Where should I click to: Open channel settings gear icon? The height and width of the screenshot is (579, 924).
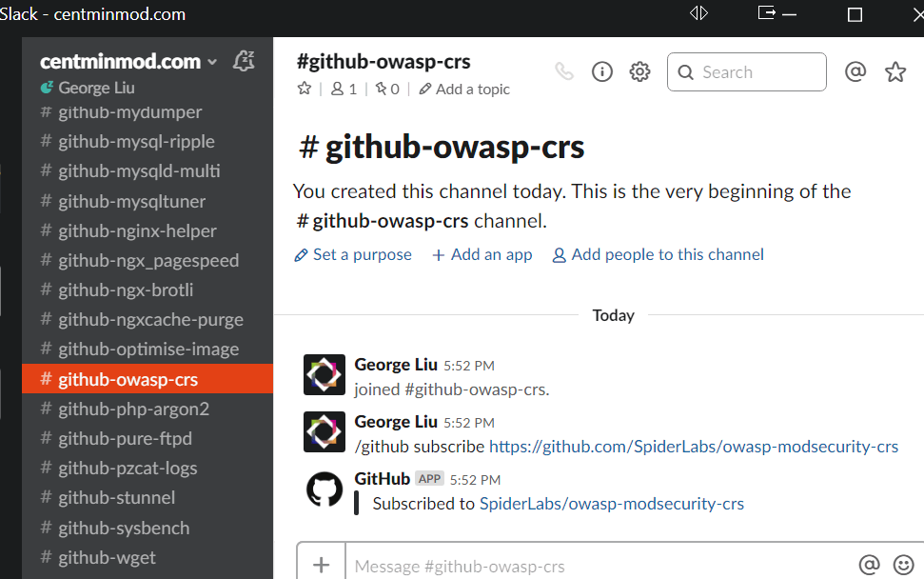pyautogui.click(x=639, y=72)
